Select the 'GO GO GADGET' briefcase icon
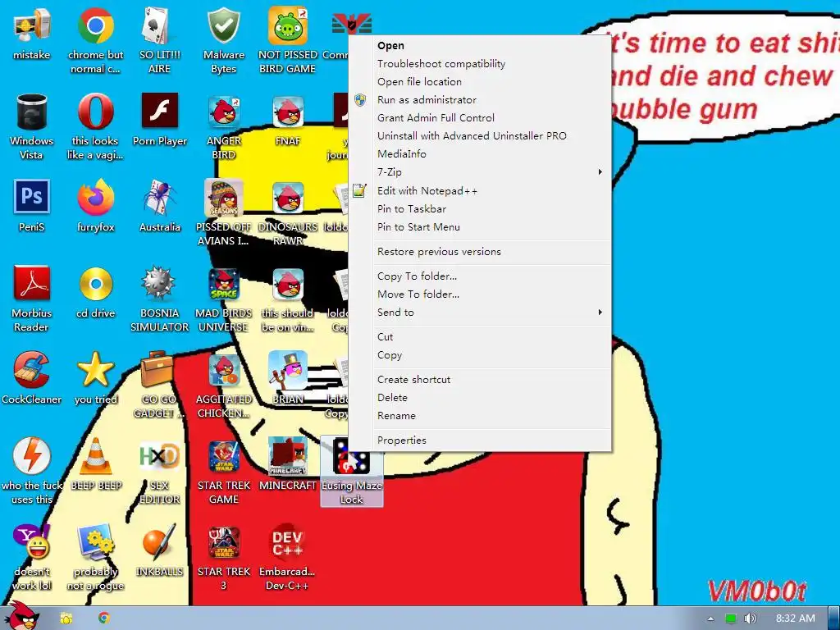 (159, 386)
